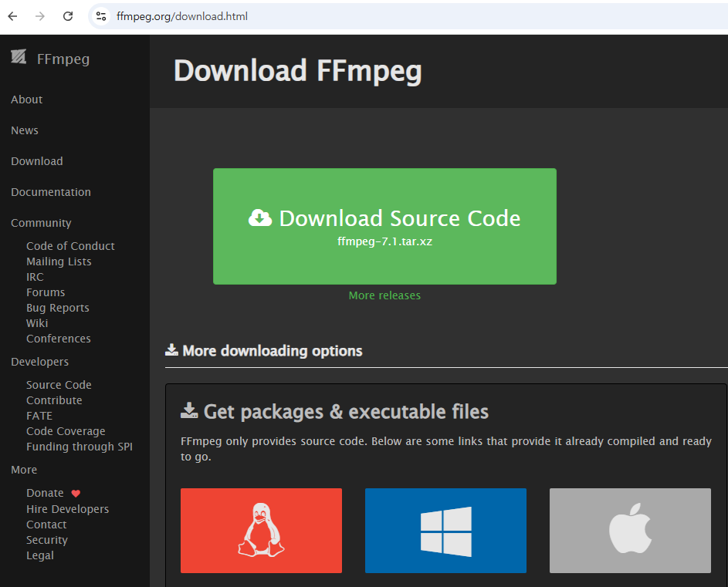The height and width of the screenshot is (587, 728).
Task: Select the Windows logo tile
Action: click(x=445, y=531)
